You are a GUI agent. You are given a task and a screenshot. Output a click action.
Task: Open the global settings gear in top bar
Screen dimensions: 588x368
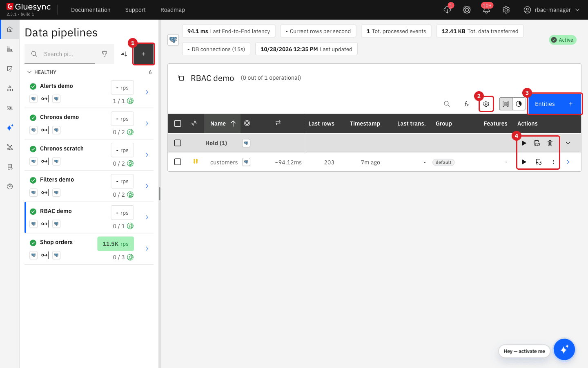[x=506, y=10]
